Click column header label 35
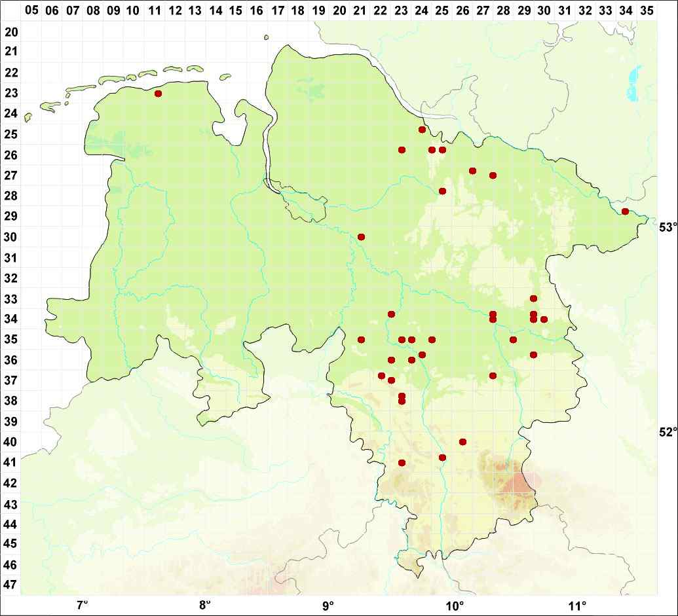 tap(647, 10)
